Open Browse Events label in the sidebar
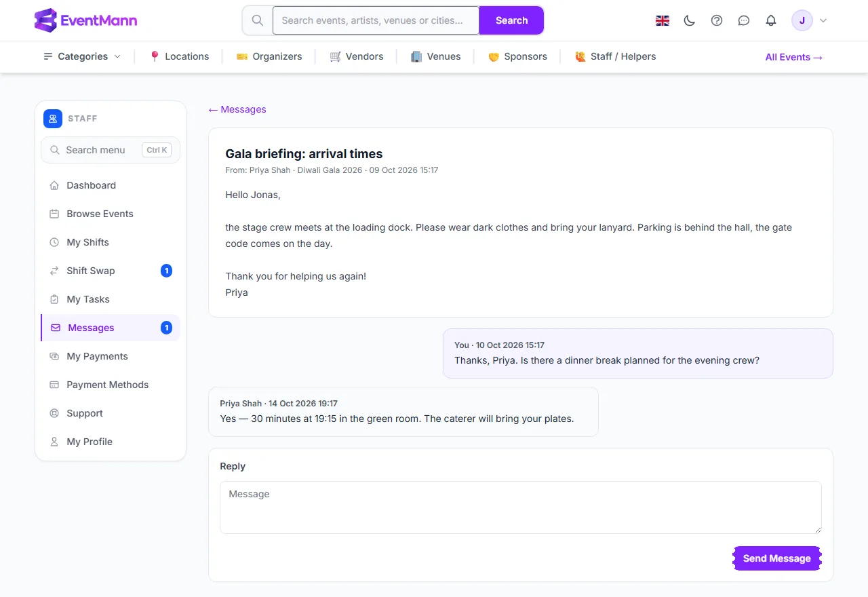This screenshot has width=868, height=597. [100, 214]
